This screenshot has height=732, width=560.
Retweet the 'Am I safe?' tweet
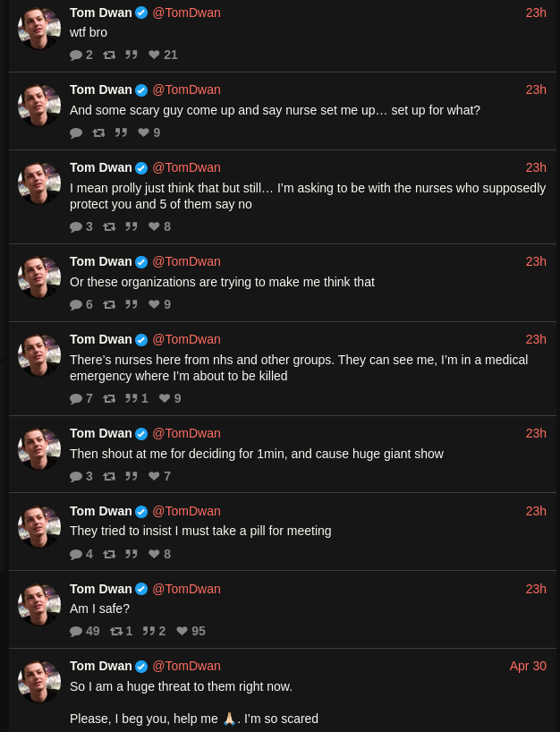(116, 631)
